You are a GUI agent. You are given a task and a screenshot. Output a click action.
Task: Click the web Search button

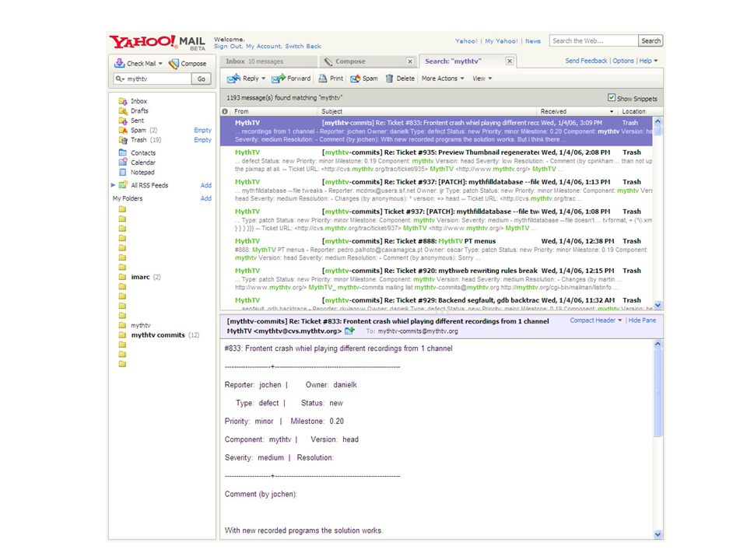pos(651,41)
